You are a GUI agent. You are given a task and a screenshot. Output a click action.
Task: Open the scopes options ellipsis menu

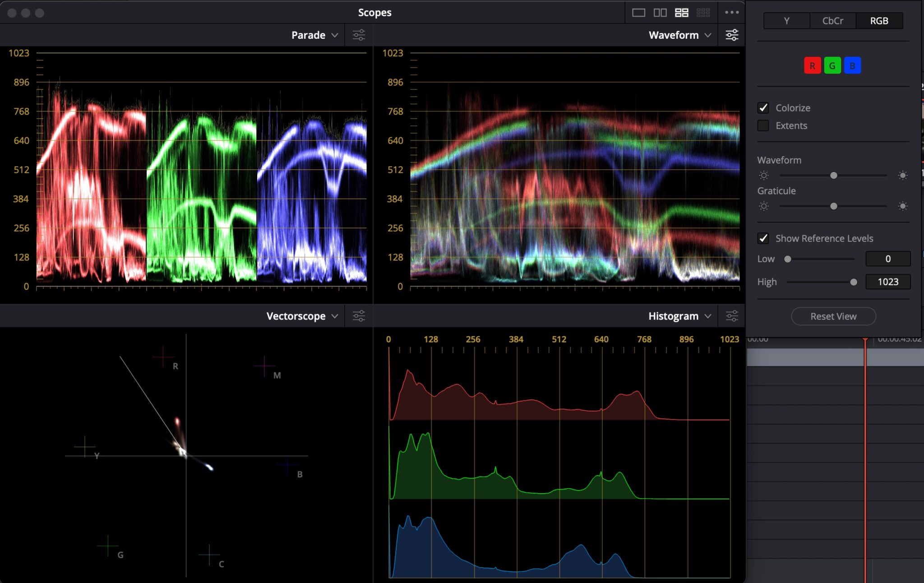tap(732, 12)
